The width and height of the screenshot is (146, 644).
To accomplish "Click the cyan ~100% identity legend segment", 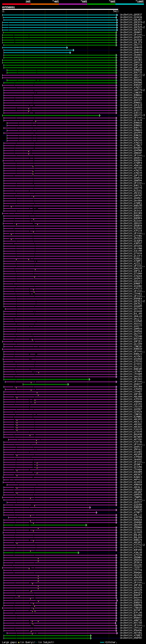I will pyautogui.click(x=130, y=4).
